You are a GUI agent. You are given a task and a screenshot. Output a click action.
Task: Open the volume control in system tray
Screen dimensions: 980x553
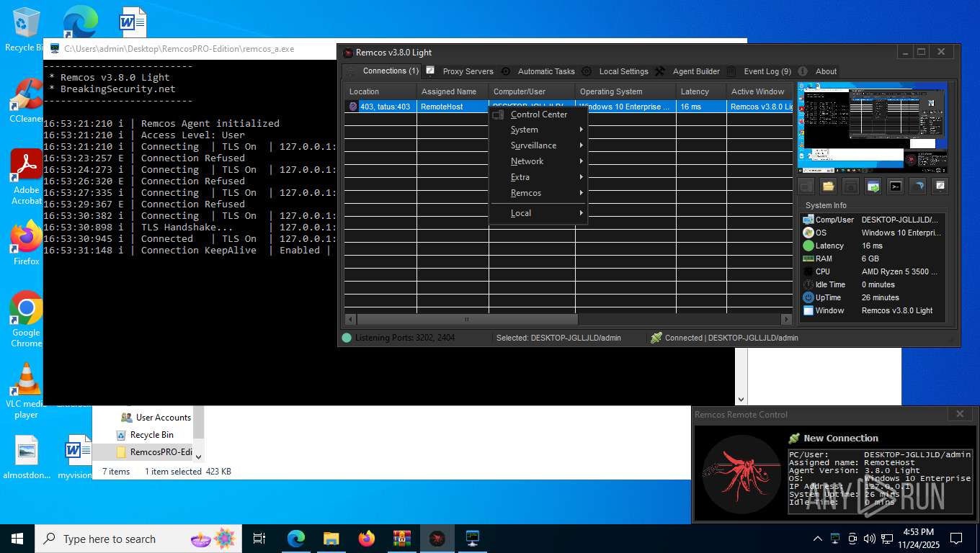tap(870, 539)
